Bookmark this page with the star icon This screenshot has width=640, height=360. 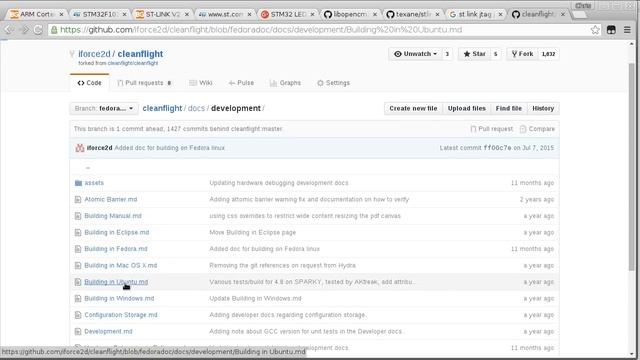[x=595, y=30]
